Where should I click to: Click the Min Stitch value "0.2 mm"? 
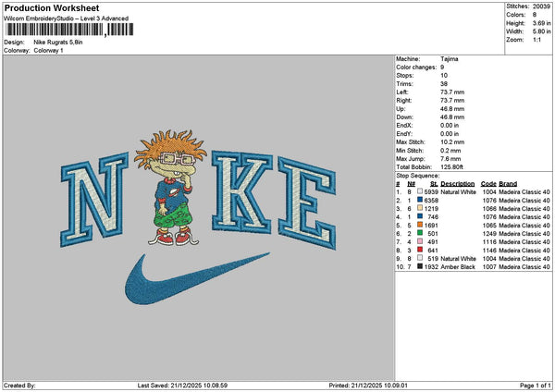tap(450, 151)
